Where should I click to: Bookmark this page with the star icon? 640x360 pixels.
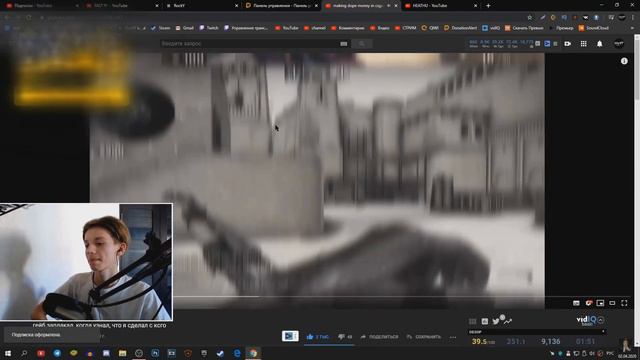click(x=529, y=17)
